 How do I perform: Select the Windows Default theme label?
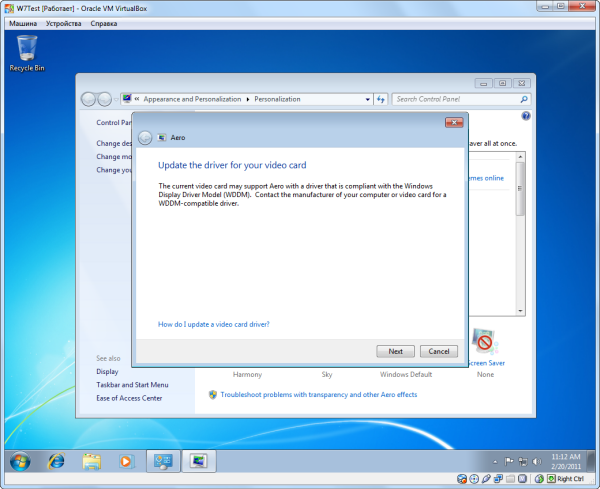(x=406, y=375)
